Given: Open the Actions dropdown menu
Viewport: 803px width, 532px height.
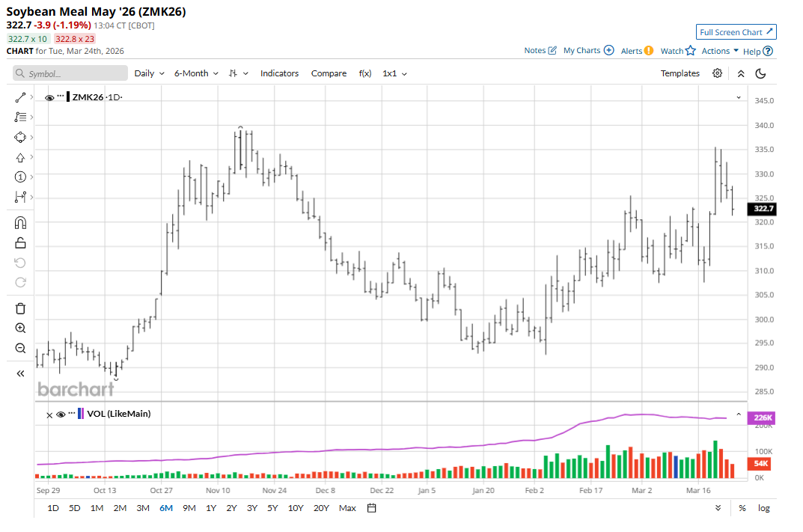Looking at the screenshot, I should click(720, 51).
